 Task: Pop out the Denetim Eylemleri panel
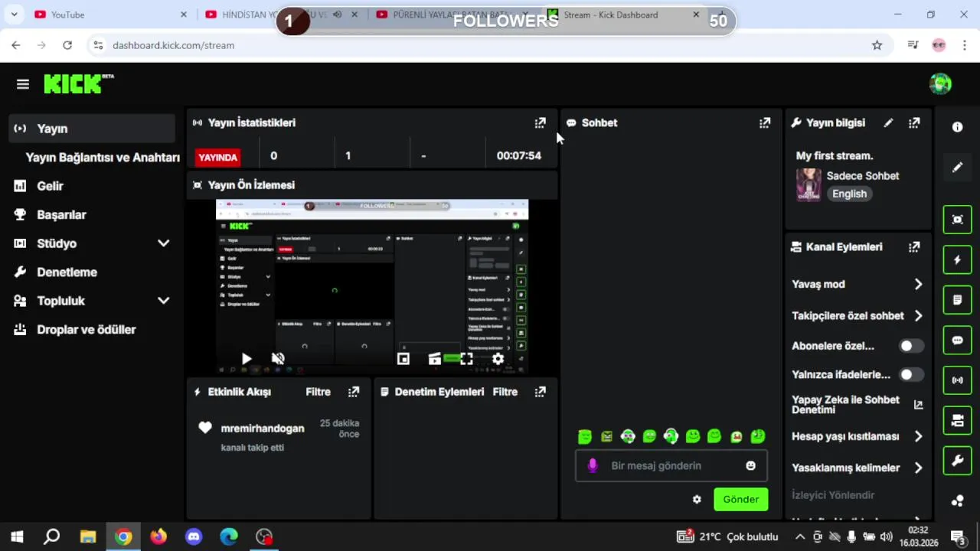coord(540,392)
